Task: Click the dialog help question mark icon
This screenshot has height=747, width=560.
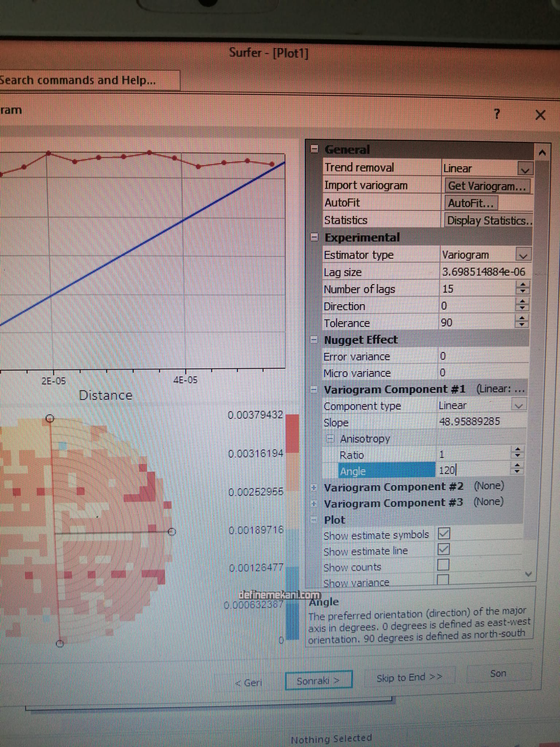Action: coord(497,114)
